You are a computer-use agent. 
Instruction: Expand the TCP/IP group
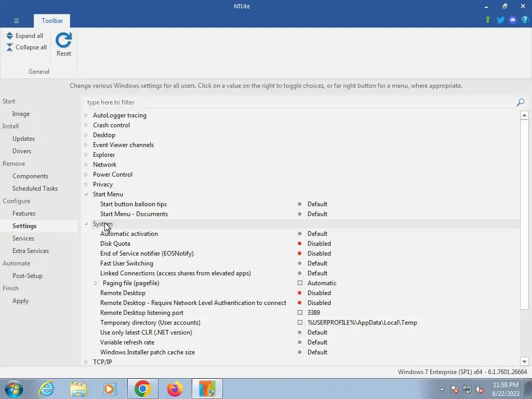[86, 362]
